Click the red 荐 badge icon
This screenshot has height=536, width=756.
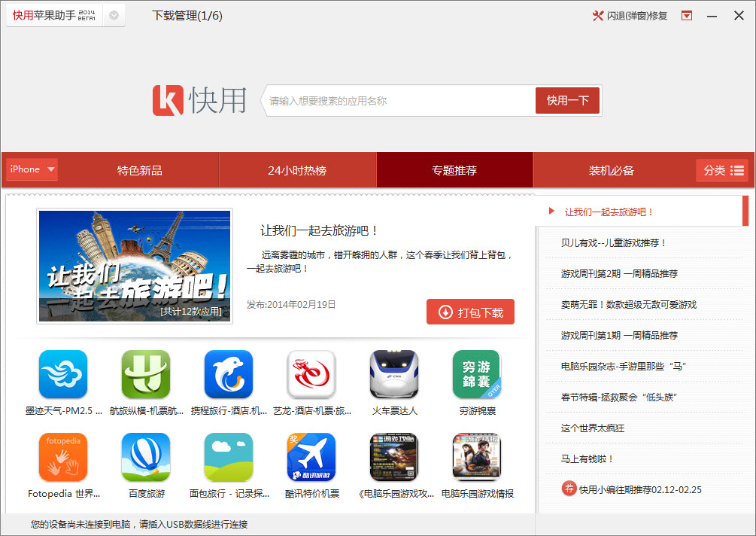pos(569,489)
